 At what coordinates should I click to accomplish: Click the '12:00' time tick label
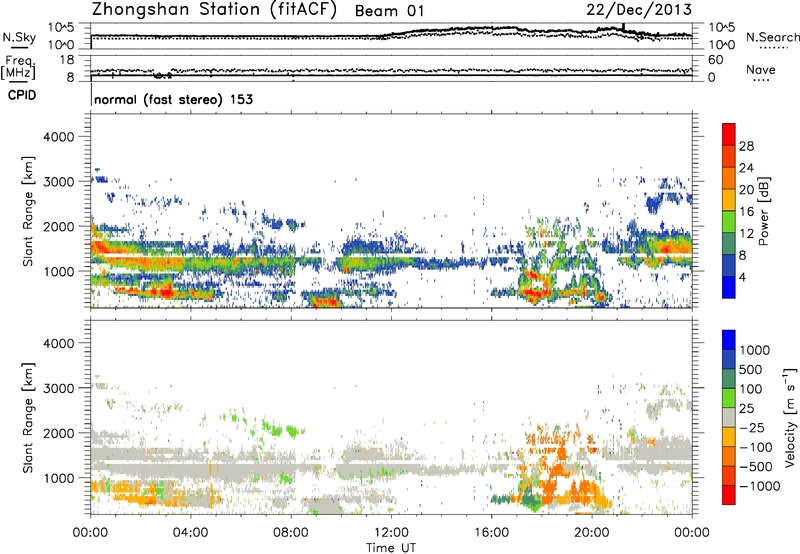391,533
